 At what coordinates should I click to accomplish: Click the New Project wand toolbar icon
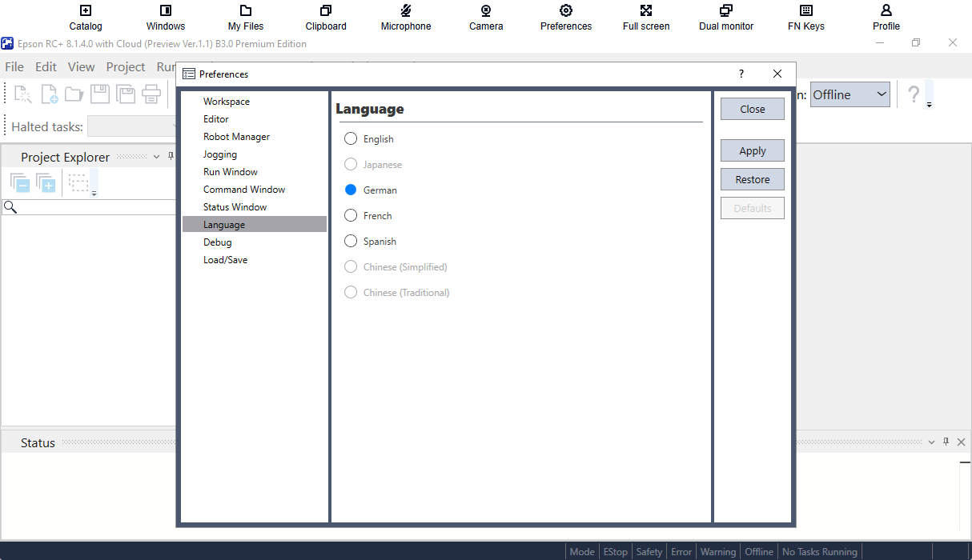pyautogui.click(x=23, y=94)
